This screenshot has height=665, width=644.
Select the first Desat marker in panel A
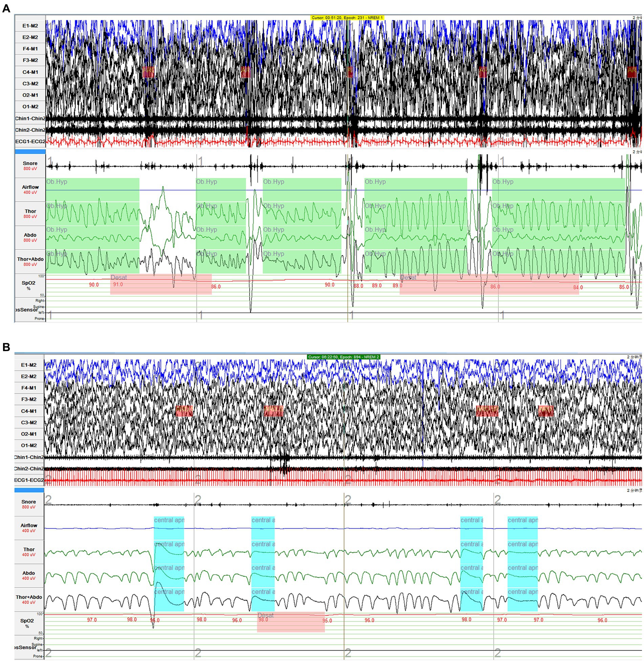pyautogui.click(x=161, y=284)
